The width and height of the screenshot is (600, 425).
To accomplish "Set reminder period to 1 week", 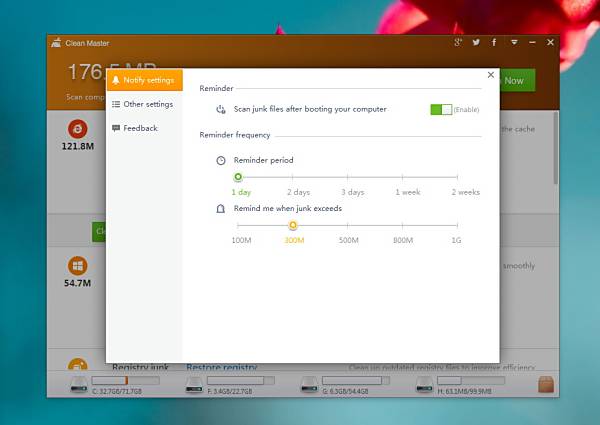I will tap(402, 177).
